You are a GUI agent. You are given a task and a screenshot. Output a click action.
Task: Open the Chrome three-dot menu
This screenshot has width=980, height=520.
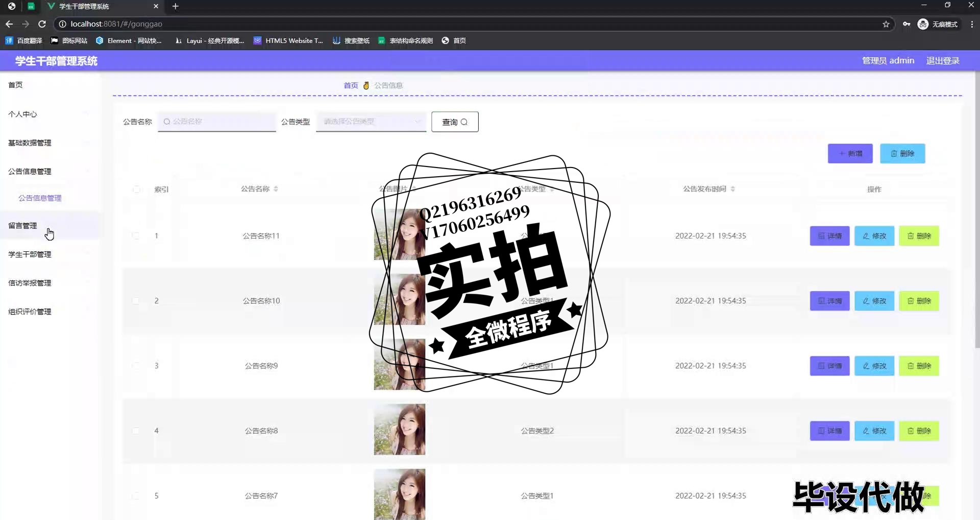coord(972,24)
